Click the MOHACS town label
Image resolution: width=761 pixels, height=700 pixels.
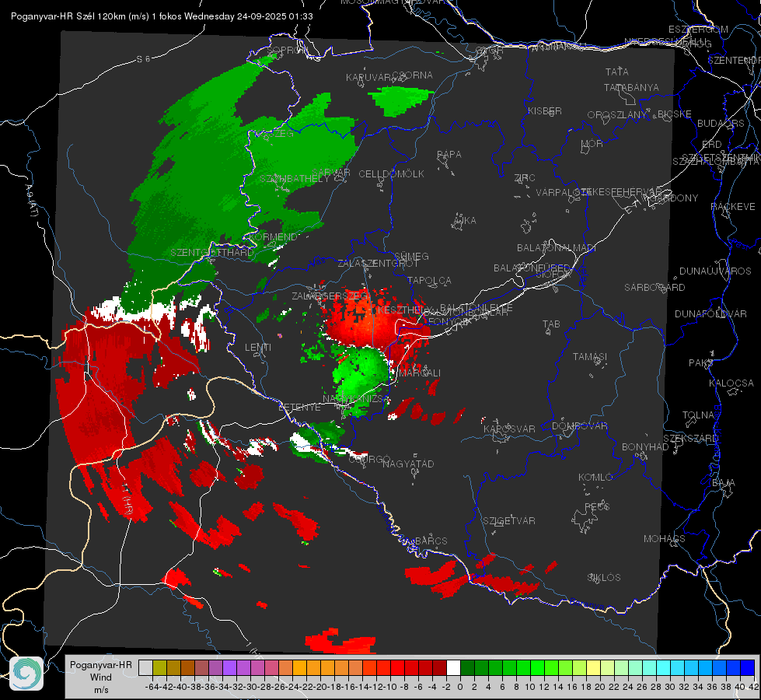point(665,539)
